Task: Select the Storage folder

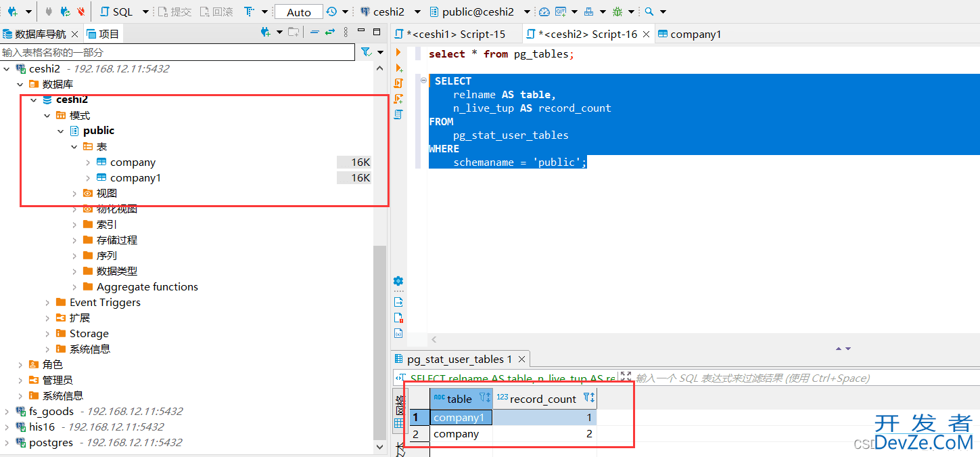Action: click(x=89, y=333)
